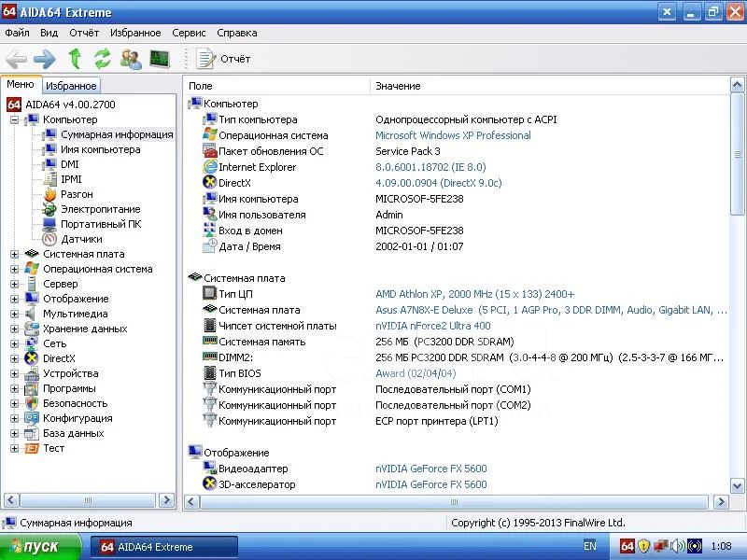Open Разгон in the tree
Viewport: 747px width, 560px height.
coord(77,194)
